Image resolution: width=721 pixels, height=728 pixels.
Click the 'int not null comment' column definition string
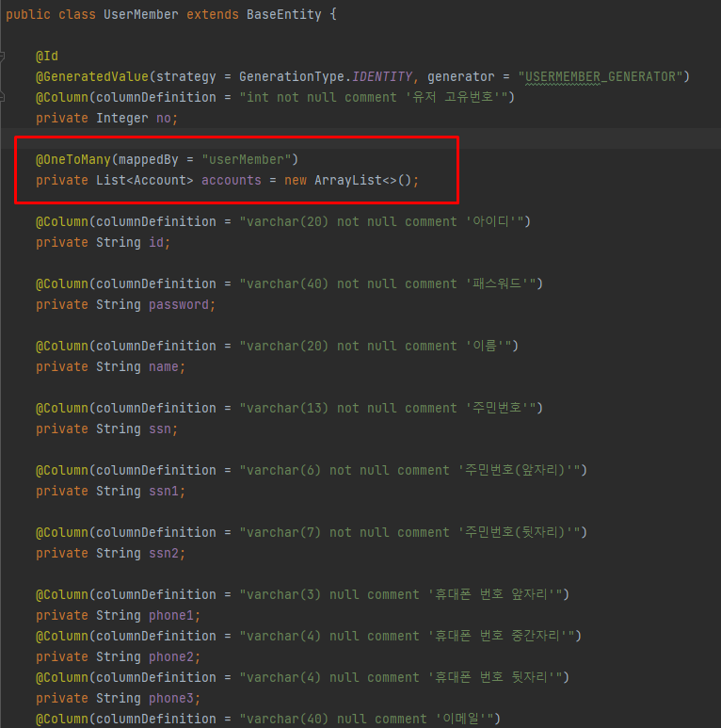[x=374, y=98]
